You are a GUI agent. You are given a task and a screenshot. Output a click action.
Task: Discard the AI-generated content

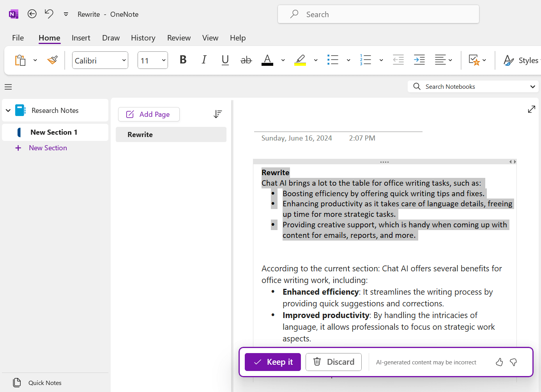click(x=333, y=362)
